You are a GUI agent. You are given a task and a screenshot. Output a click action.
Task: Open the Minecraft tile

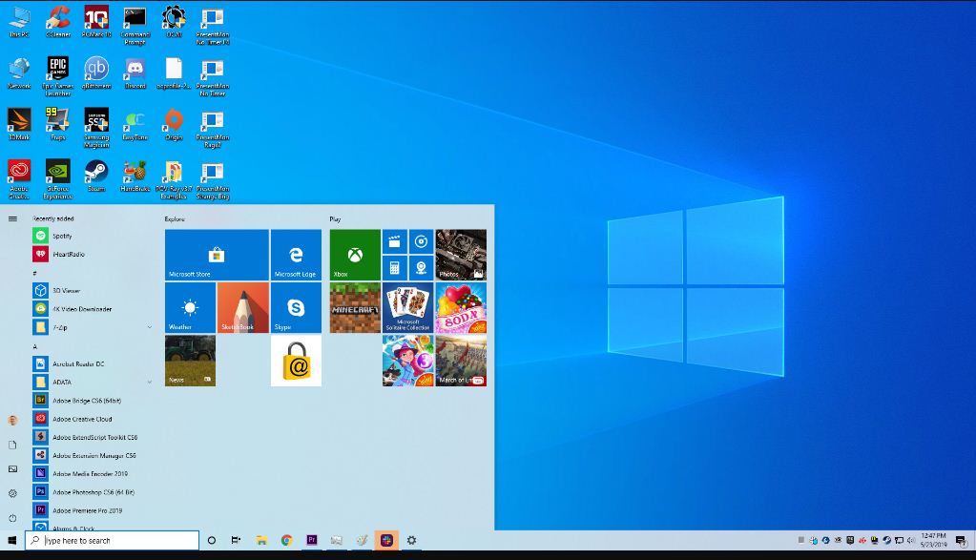click(x=355, y=307)
